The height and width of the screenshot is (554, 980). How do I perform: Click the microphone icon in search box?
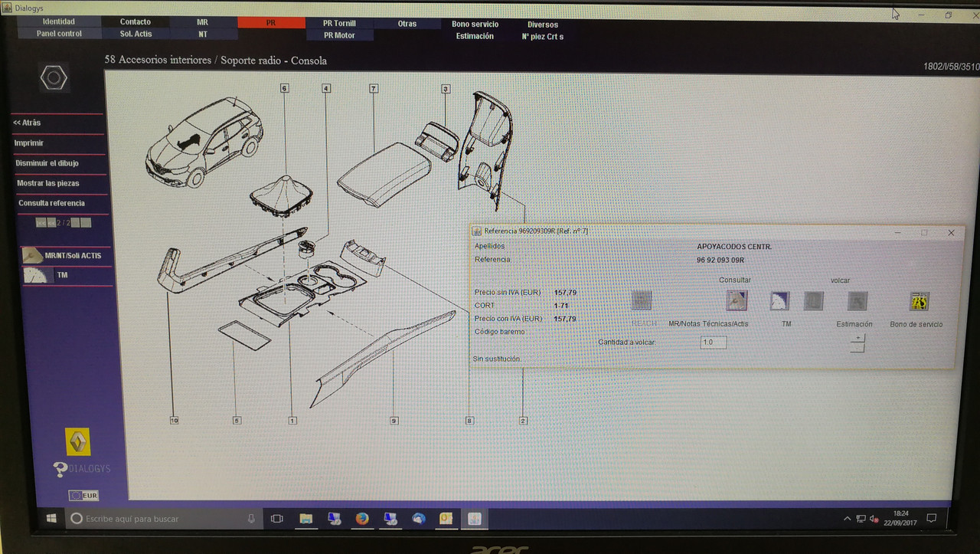click(x=251, y=519)
